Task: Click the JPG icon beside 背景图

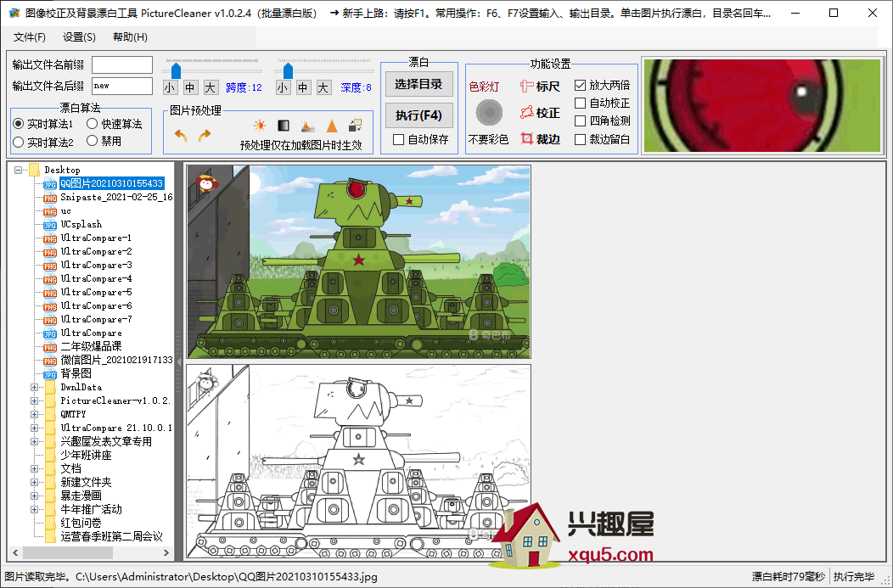Action: tap(50, 374)
